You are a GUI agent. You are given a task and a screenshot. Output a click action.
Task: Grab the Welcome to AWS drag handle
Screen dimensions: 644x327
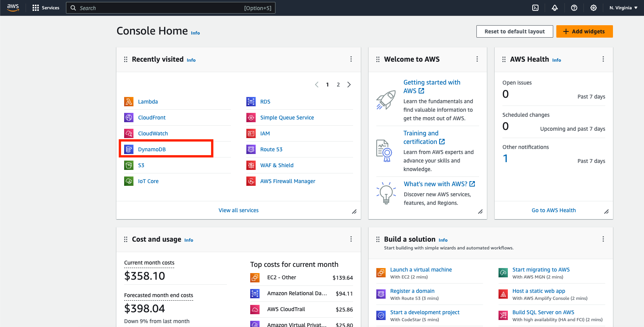[x=378, y=59]
